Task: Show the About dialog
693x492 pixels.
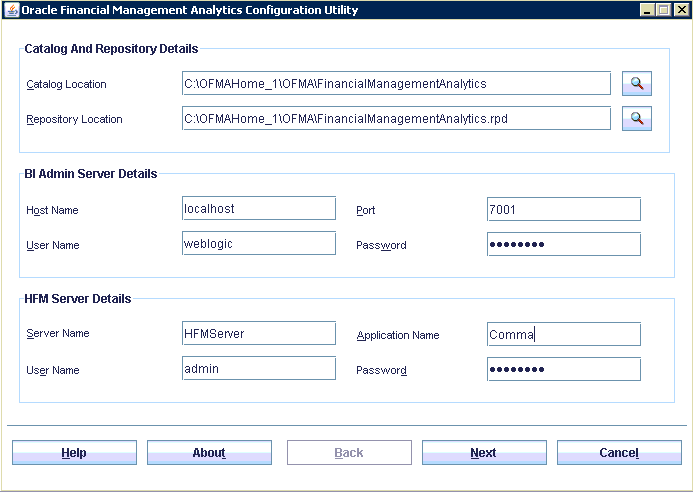Action: coord(209,452)
